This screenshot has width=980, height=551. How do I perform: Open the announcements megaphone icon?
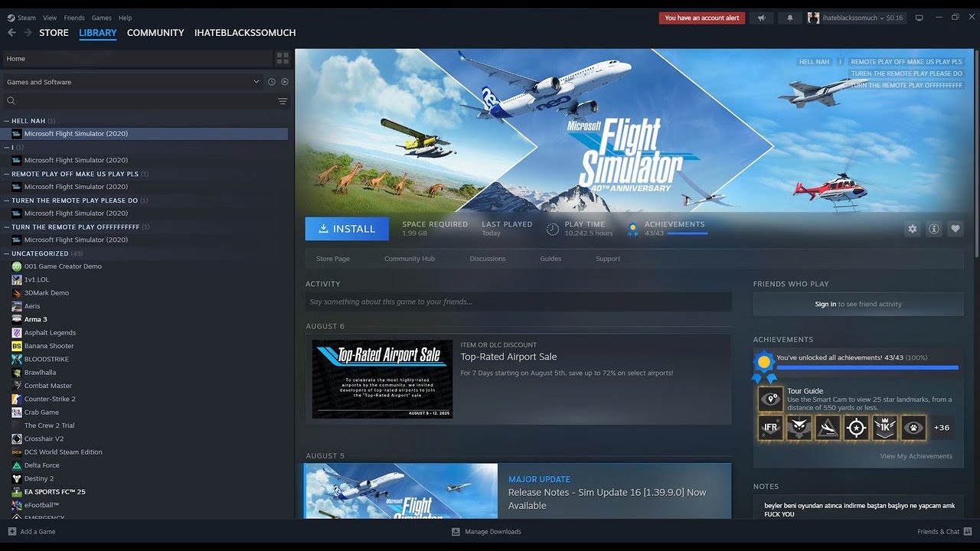[762, 18]
